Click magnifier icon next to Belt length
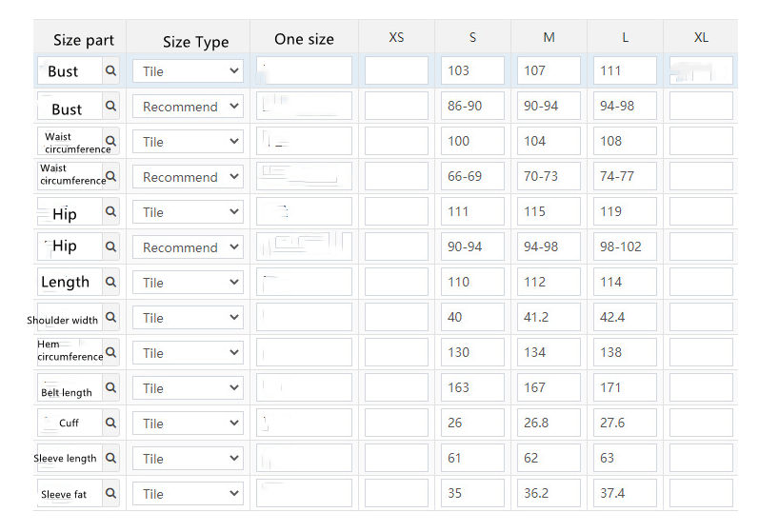 point(110,387)
